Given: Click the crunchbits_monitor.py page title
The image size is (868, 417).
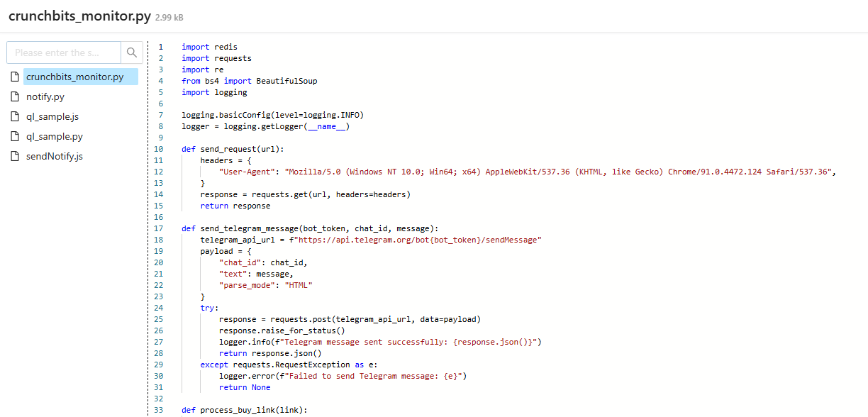Looking at the screenshot, I should point(79,16).
